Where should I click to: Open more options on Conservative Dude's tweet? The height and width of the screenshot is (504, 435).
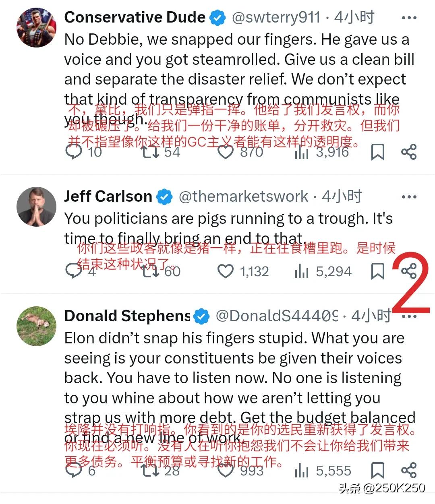pyautogui.click(x=409, y=18)
